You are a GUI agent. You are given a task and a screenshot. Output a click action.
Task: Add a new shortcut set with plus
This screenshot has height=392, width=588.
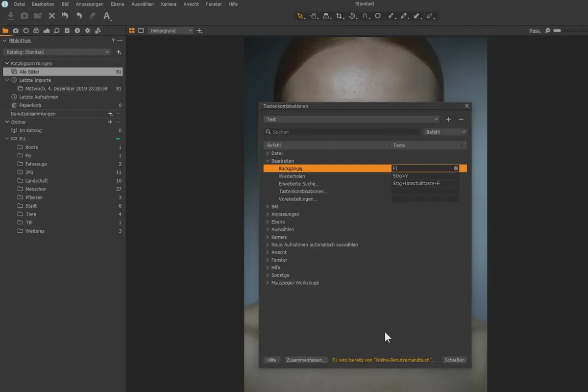(x=448, y=119)
